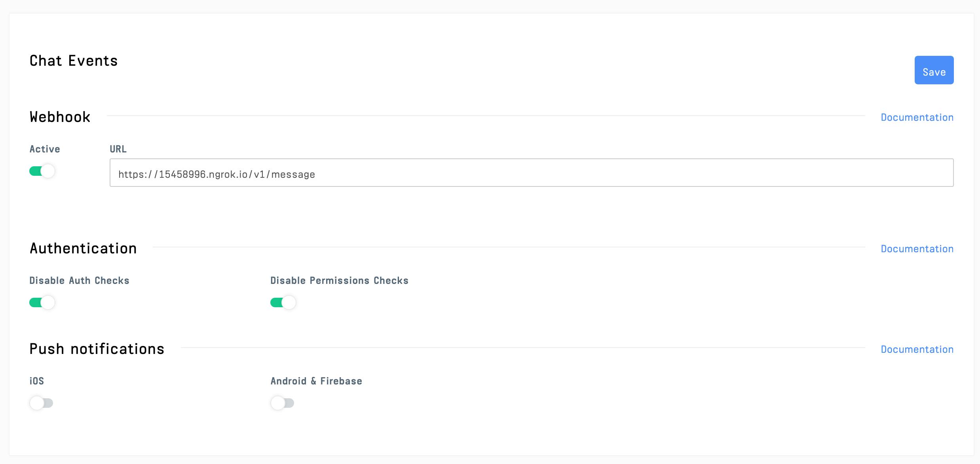This screenshot has height=464, width=980.
Task: Click the Active label text
Action: click(x=45, y=149)
